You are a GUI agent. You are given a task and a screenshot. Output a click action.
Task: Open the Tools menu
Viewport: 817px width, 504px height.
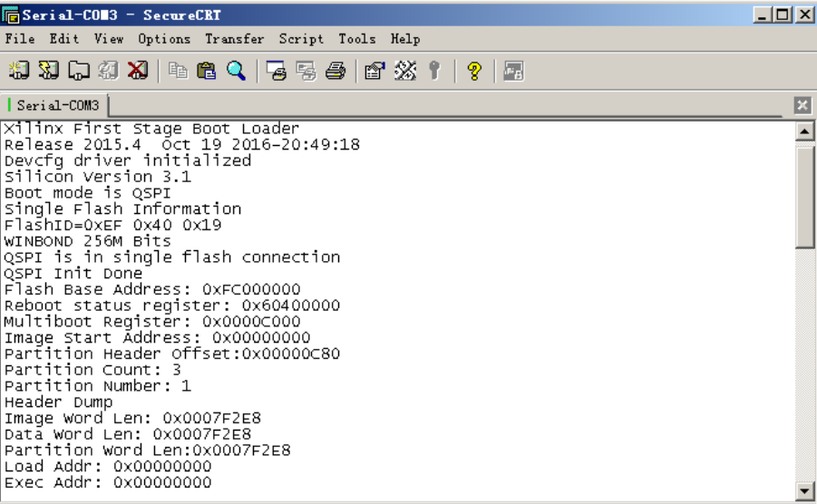point(357,39)
